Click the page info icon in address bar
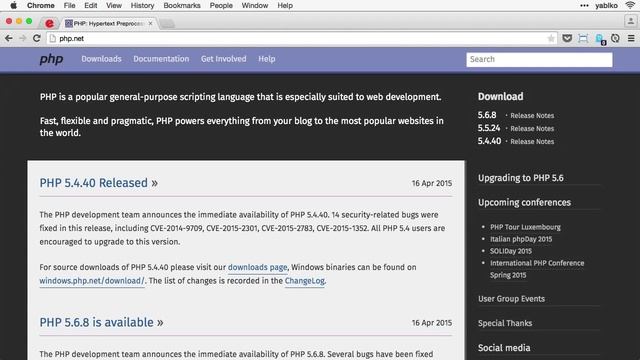 52,38
